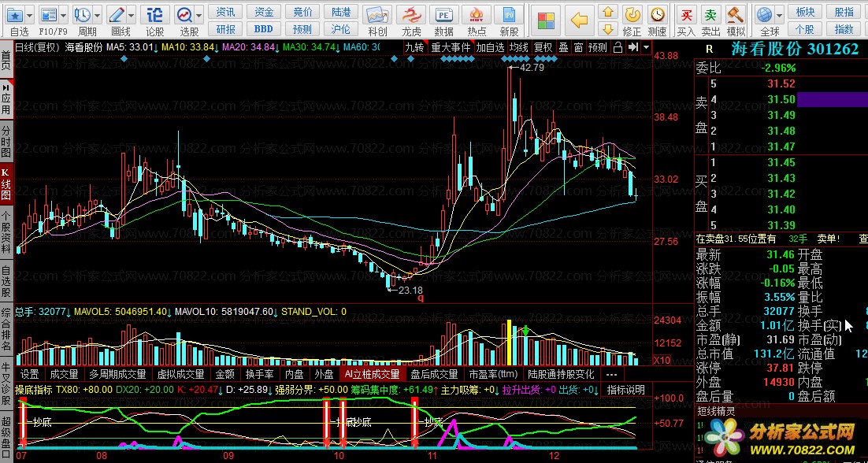Switch to the 陆股通持股变化 tab
The width and height of the screenshot is (868, 463).
(561, 375)
